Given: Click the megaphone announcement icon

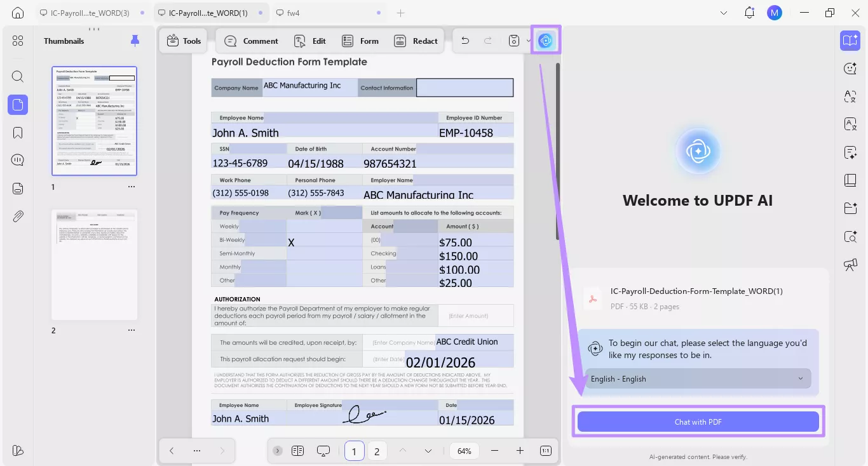Looking at the screenshot, I should [850, 264].
